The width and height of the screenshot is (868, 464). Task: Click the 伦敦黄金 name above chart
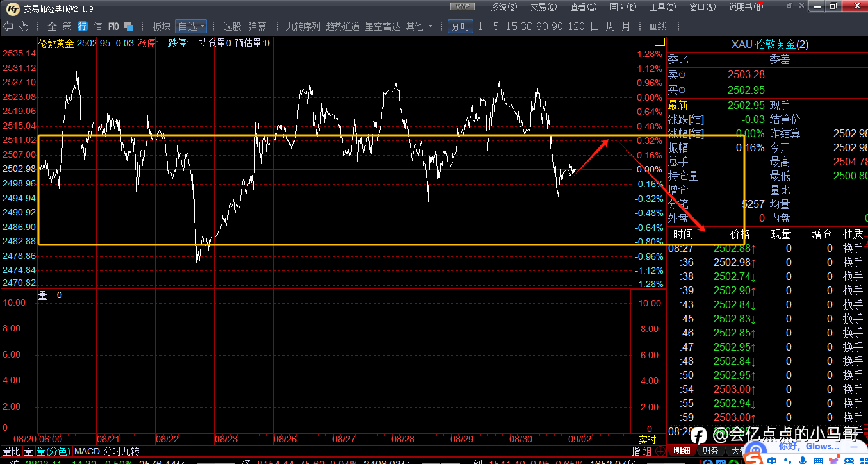[56, 43]
